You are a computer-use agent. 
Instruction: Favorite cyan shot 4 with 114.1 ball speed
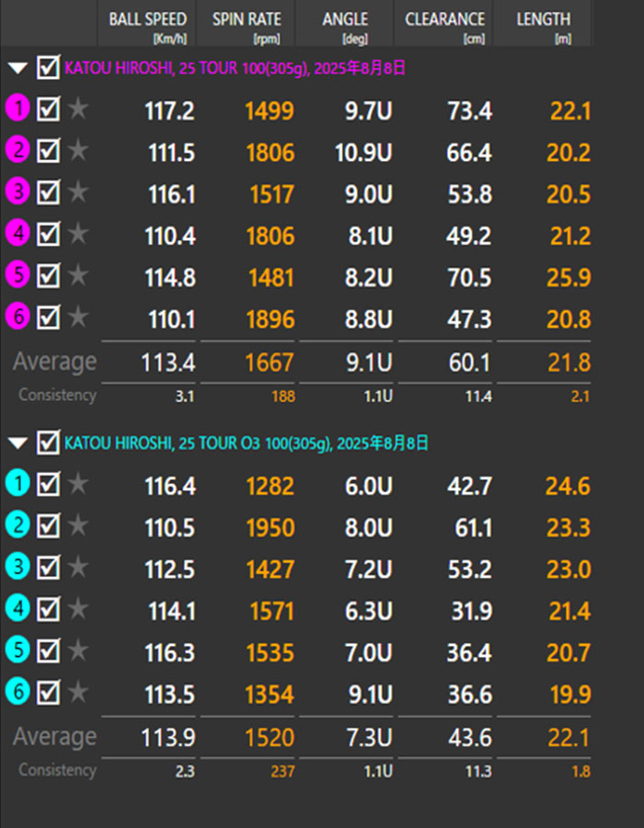pyautogui.click(x=78, y=609)
